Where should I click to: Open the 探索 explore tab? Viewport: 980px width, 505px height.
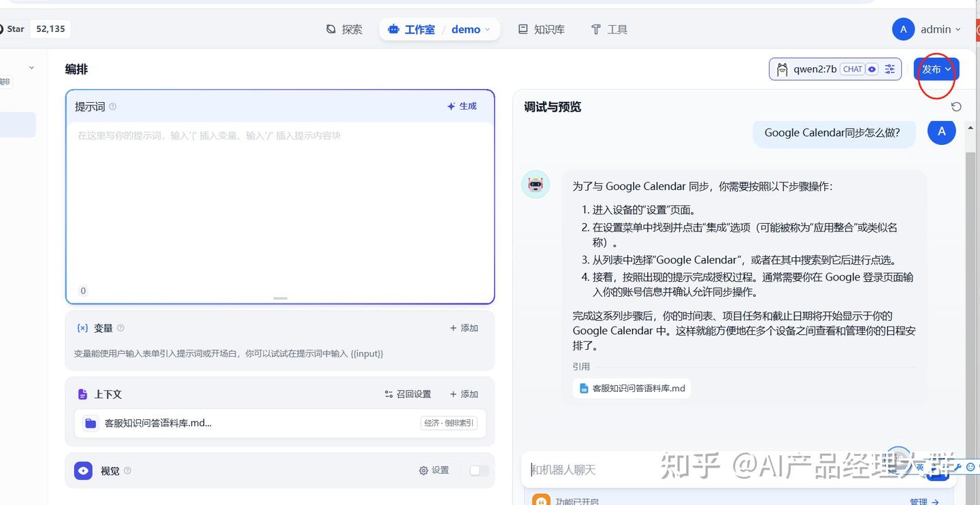point(344,29)
